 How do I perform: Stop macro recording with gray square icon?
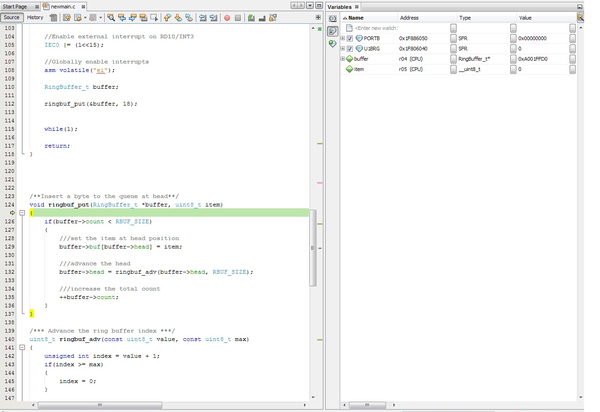[x=238, y=18]
